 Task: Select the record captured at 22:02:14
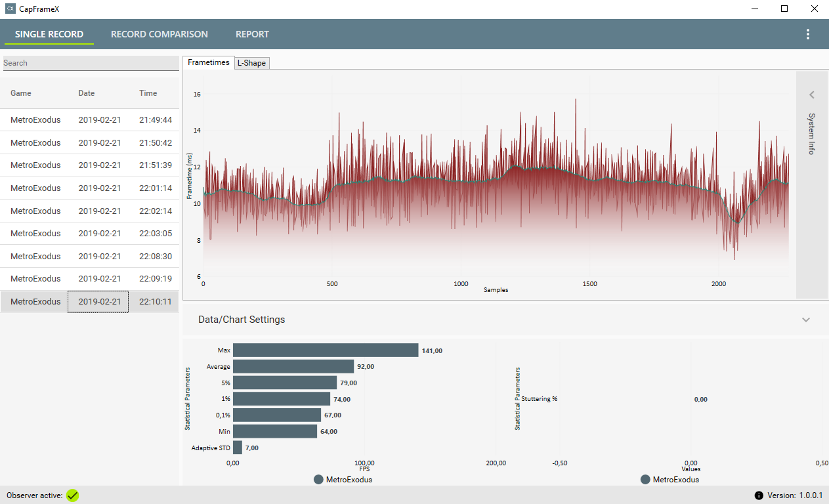(89, 211)
